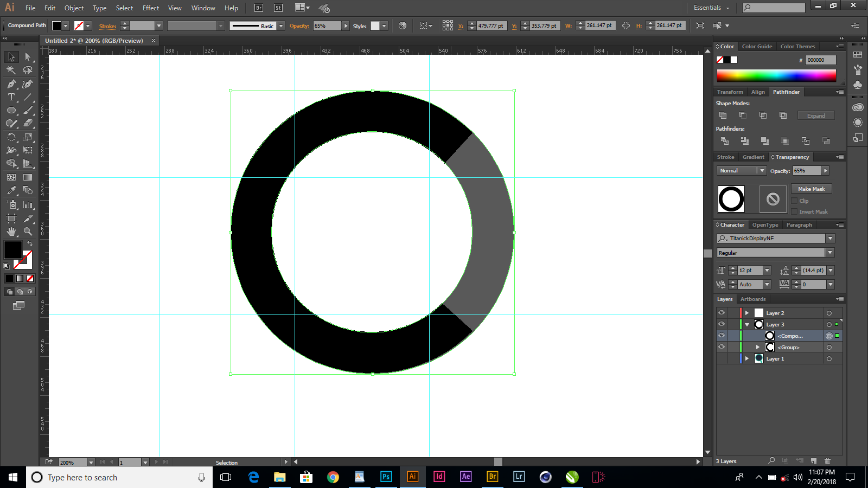Hide the Compound Path sublayer
This screenshot has width=868, height=488.
pos(722,336)
